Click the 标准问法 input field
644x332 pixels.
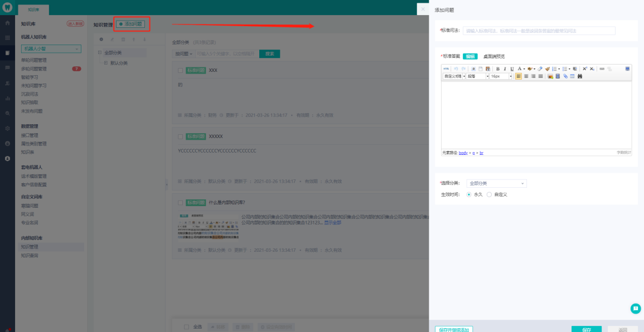pos(539,31)
